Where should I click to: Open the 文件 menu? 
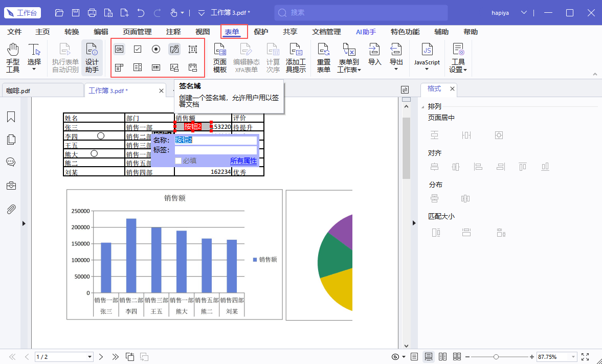tap(15, 32)
